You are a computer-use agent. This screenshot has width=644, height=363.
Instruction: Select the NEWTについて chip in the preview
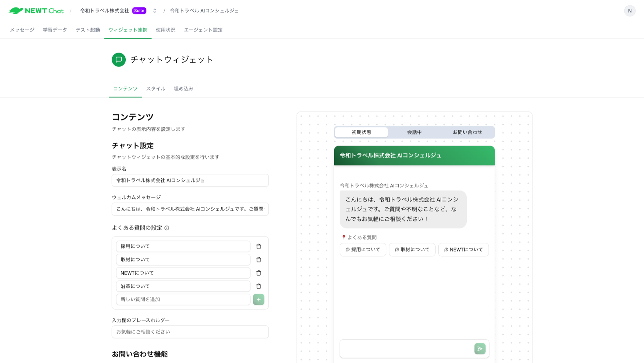point(463,250)
